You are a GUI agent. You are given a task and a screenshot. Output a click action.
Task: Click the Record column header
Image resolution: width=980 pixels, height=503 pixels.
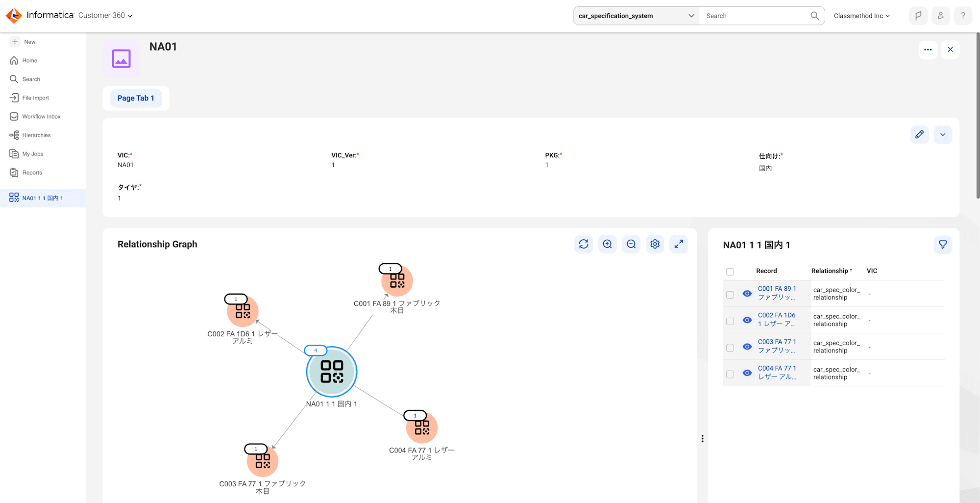[x=766, y=271]
